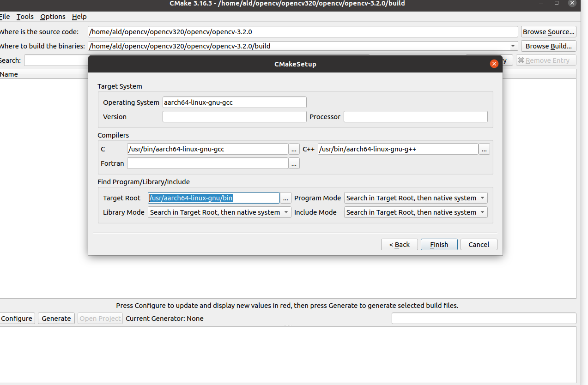Focus the Version field
588x385 pixels.
[234, 117]
